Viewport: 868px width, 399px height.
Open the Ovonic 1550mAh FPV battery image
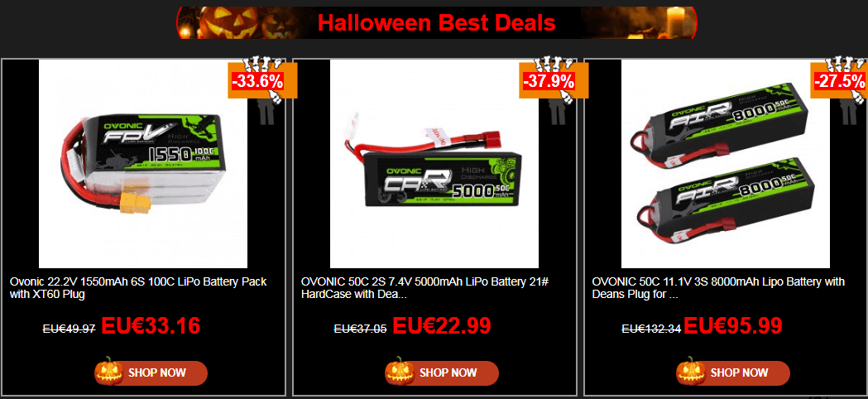point(143,164)
